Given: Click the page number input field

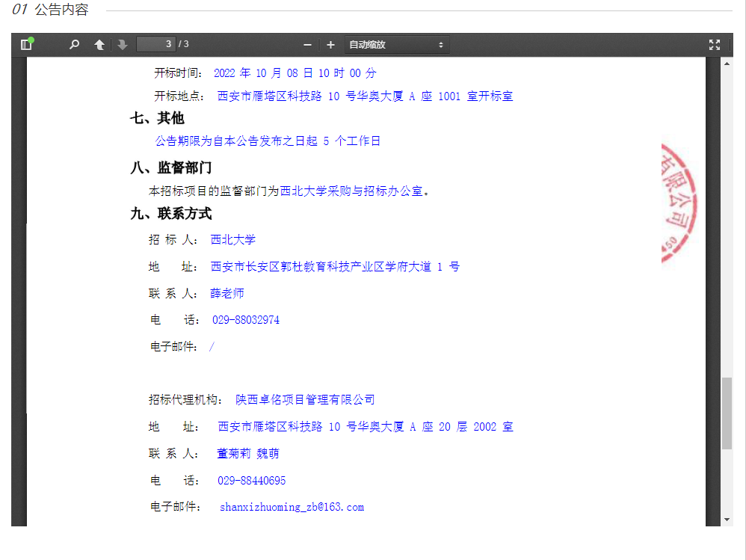Looking at the screenshot, I should pyautogui.click(x=155, y=45).
